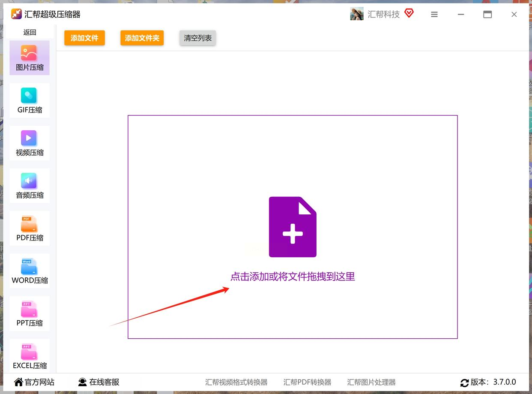Select the EXCEL压缩 icon
Viewport: 532px width, 394px height.
29,351
